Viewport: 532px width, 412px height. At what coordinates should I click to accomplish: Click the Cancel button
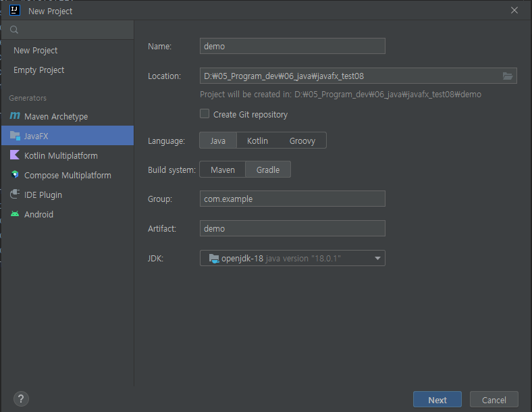pos(494,399)
